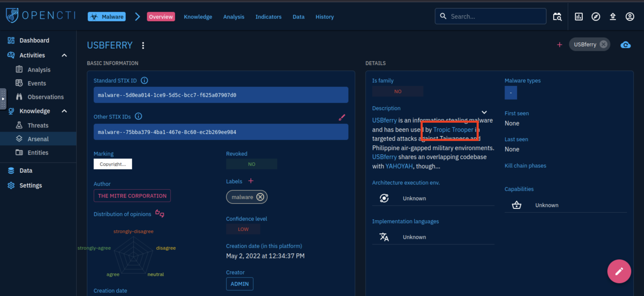Open Observations in the sidebar

(46, 97)
